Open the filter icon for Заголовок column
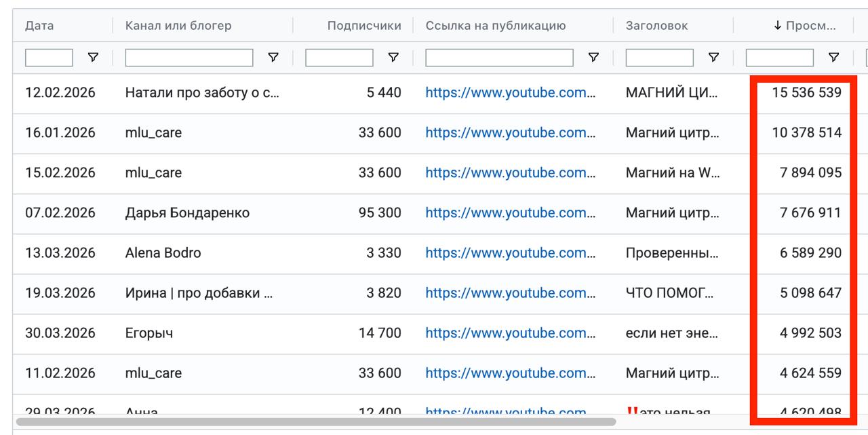The height and width of the screenshot is (435, 868). [x=713, y=58]
